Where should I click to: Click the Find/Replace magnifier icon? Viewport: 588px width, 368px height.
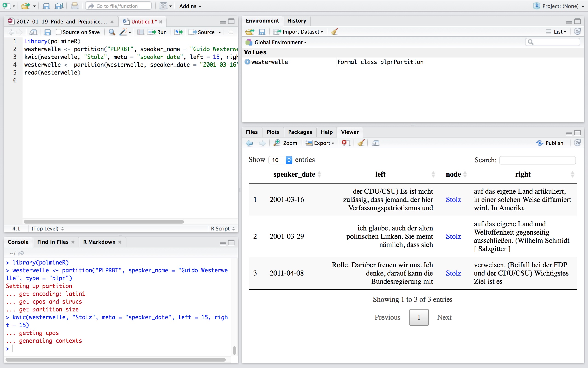112,32
